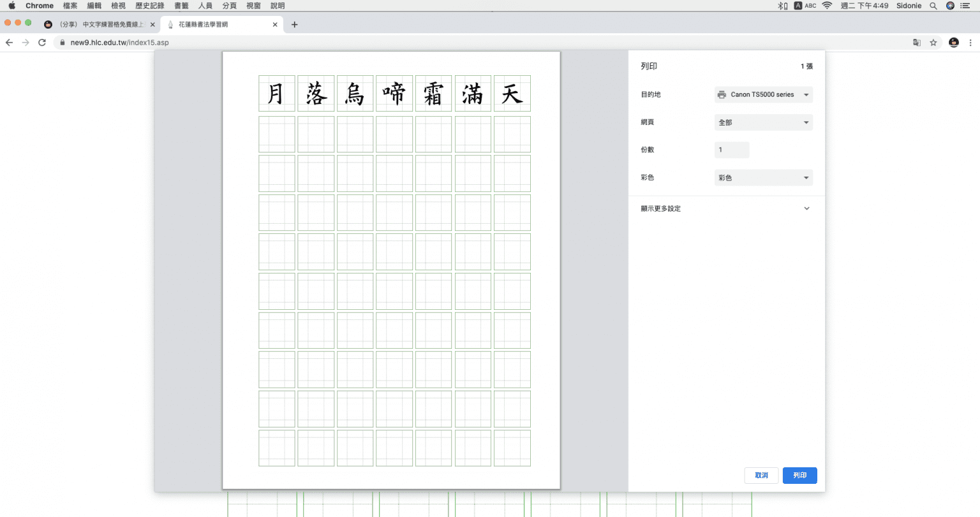The height and width of the screenshot is (517, 980).
Task: Open the Chrome profile avatar
Action: pos(954,43)
